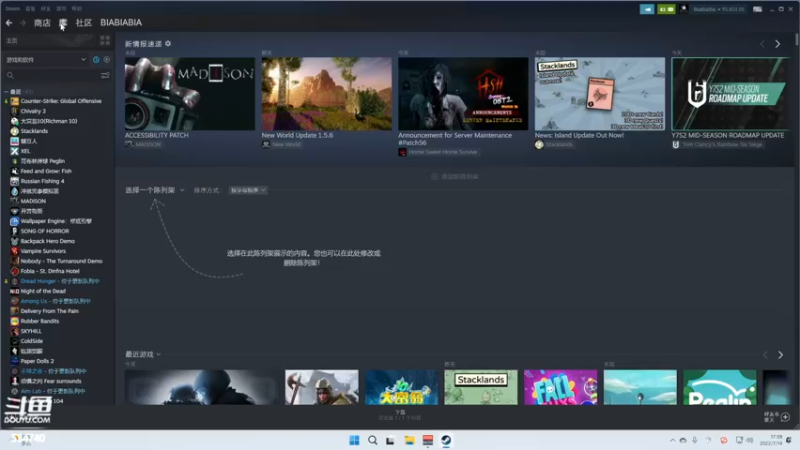
Task: Switch library to grid collections view
Action: tap(105, 40)
